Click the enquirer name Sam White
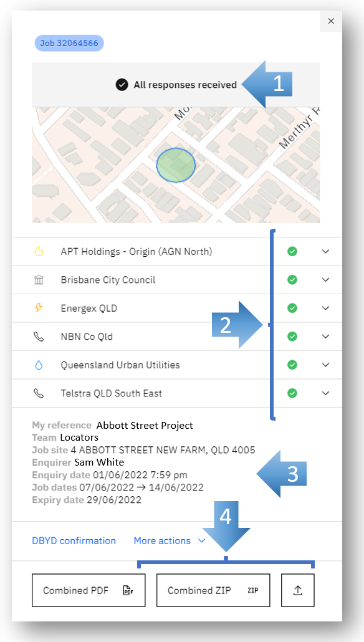Image resolution: width=364 pixels, height=642 pixels. [99, 462]
